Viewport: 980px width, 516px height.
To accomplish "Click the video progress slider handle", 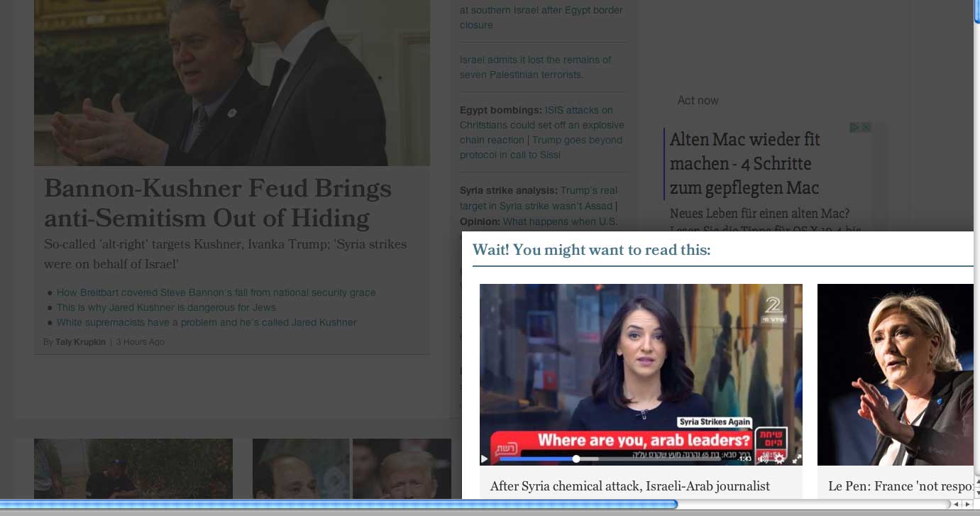I will tap(576, 459).
